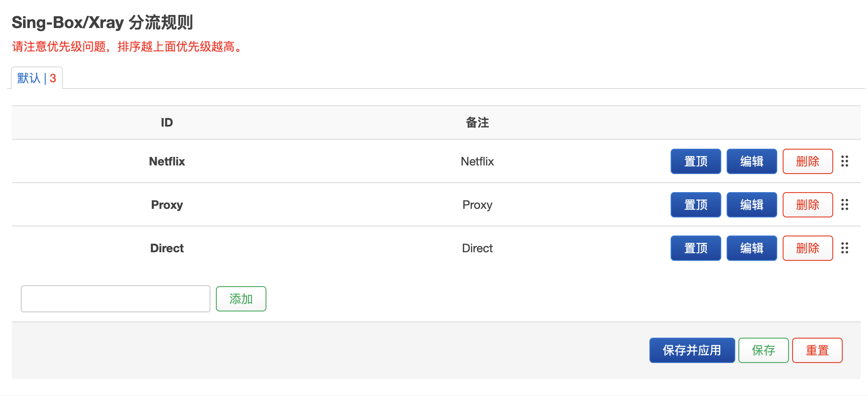Click the drag handle for Proxy row
868x396 pixels.
845,205
